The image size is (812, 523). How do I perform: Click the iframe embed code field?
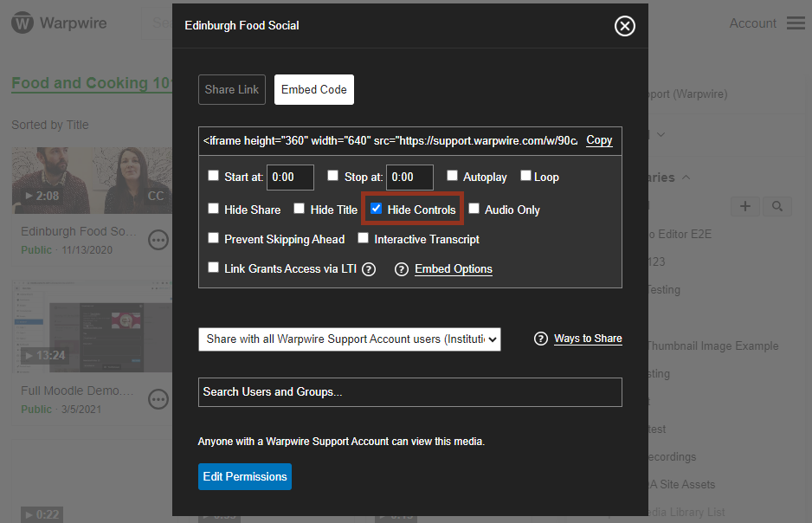pos(390,141)
